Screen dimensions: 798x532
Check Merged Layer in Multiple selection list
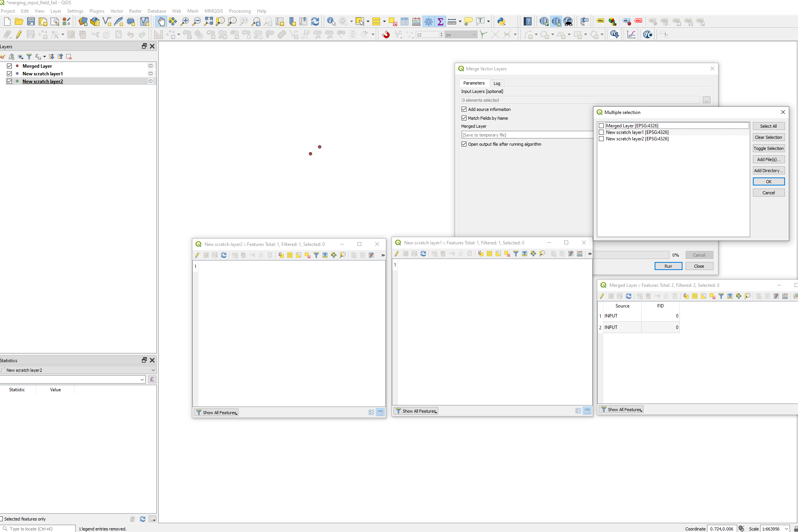pos(601,125)
